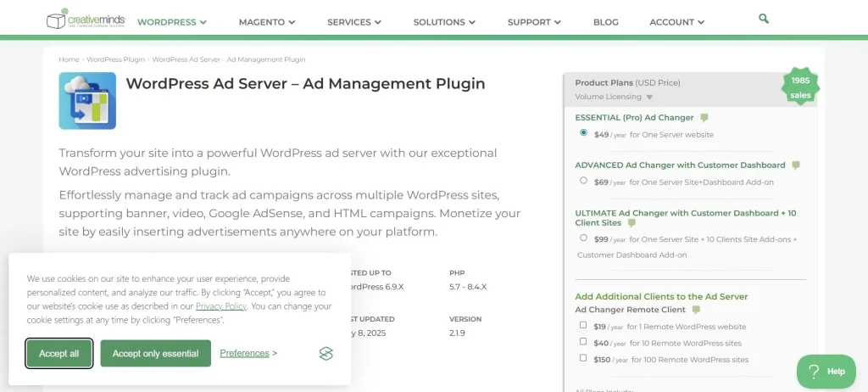The height and width of the screenshot is (392, 868).
Task: Open the Account navigation dropdown
Action: click(677, 22)
